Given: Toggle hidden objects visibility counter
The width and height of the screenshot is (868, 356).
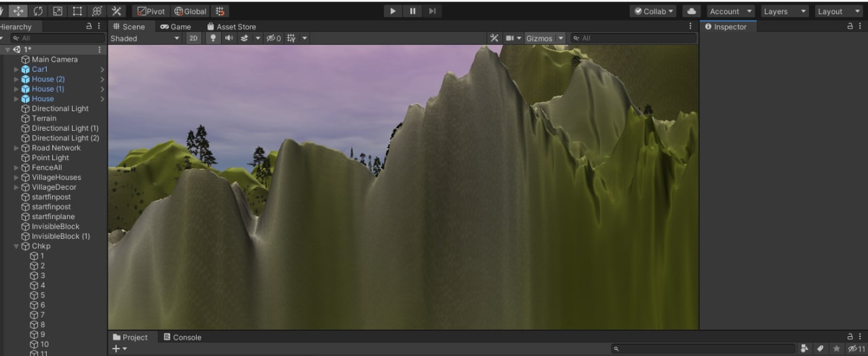Looking at the screenshot, I should click(x=273, y=38).
